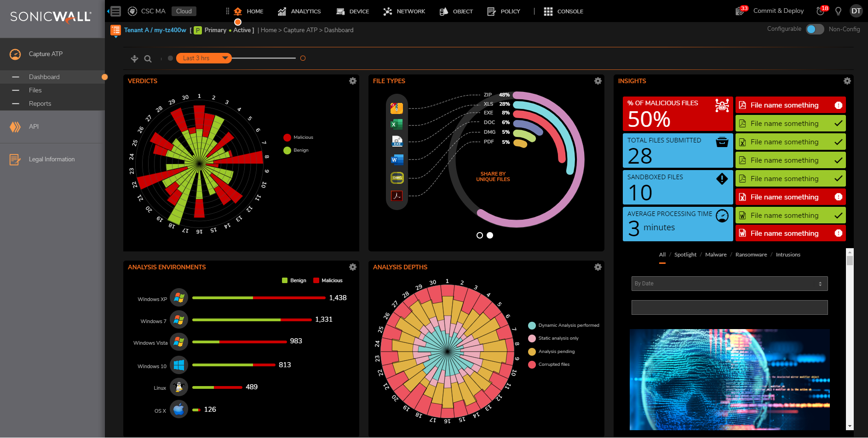Switch to the Ransomware insights tab
This screenshot has width=868, height=438.
pos(751,255)
